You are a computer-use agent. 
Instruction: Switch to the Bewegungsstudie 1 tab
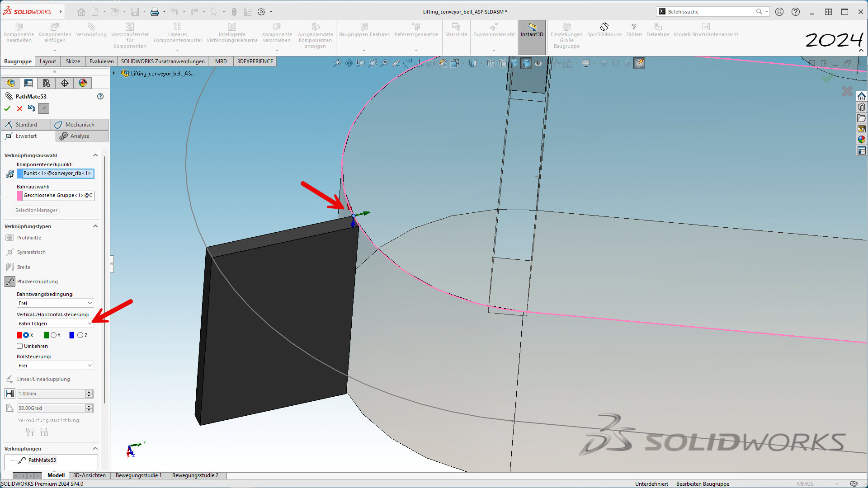pos(138,475)
